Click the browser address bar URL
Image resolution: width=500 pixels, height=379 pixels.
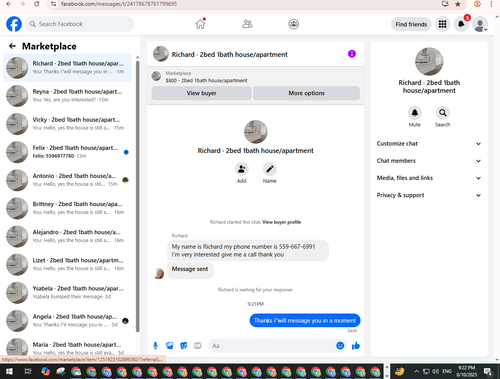[x=119, y=4]
